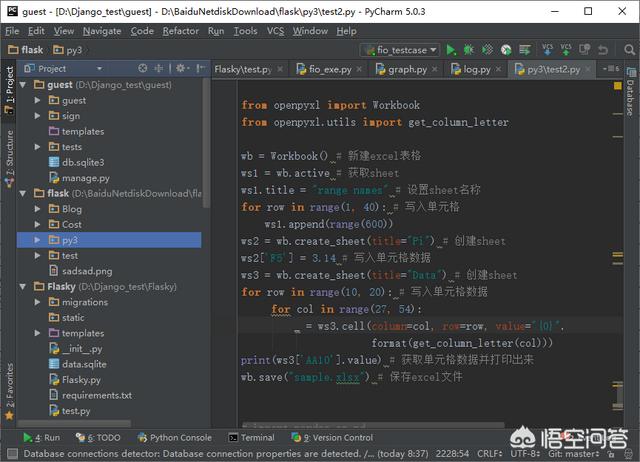Open the Structure tool window
This screenshot has width=640, height=462.
tap(9, 158)
